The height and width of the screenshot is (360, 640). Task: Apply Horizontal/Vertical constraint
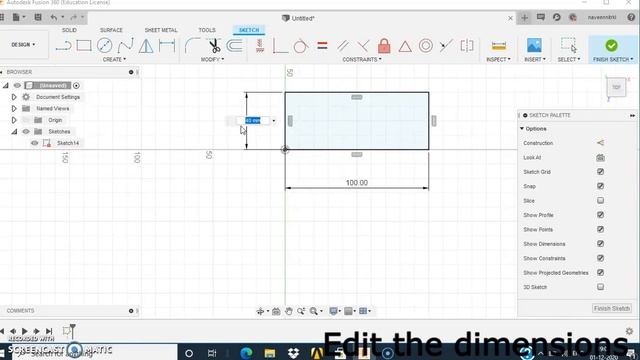click(x=260, y=45)
